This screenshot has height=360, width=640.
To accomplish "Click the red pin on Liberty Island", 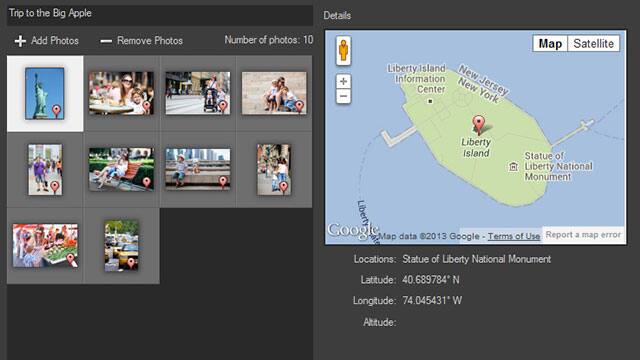I will point(478,124).
